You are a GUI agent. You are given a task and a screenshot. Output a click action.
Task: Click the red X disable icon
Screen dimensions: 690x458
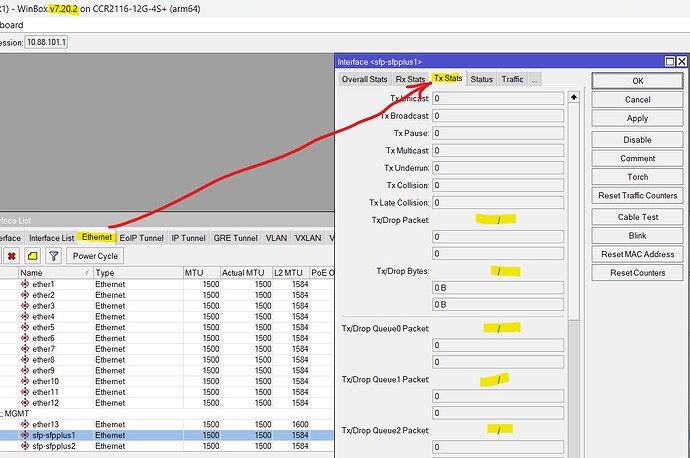point(11,256)
